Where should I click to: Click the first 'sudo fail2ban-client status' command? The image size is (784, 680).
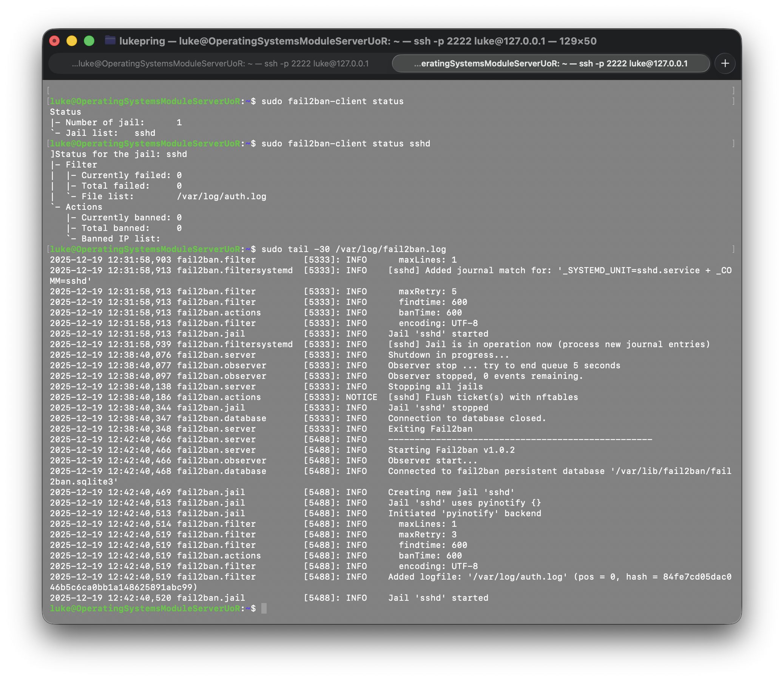(332, 101)
